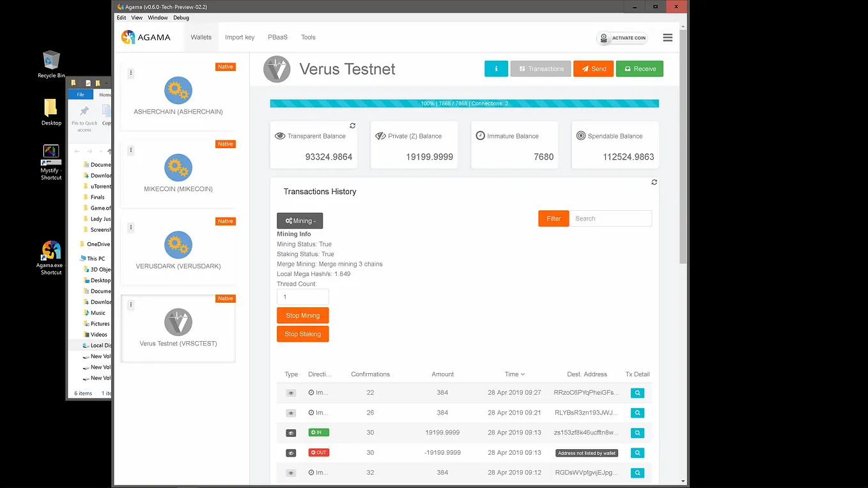Viewport: 868px width, 488px height.
Task: Collapse the Mining dropdown button
Action: tap(300, 220)
